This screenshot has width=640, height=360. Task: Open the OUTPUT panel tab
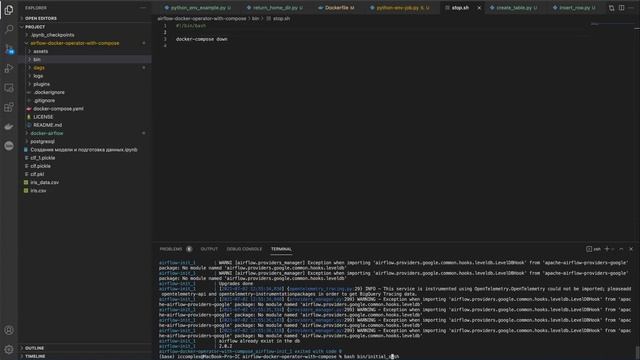[209, 249]
